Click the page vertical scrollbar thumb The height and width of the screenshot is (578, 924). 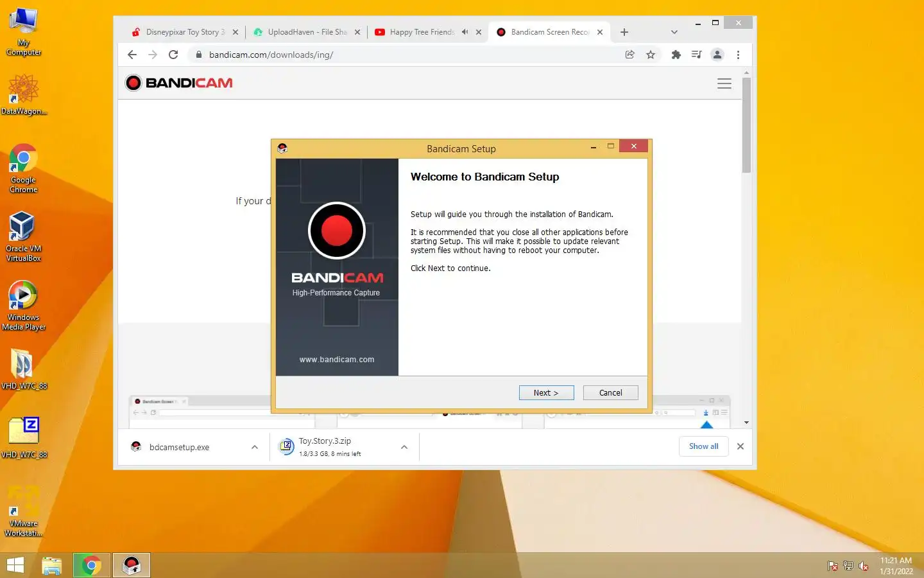[x=746, y=125]
